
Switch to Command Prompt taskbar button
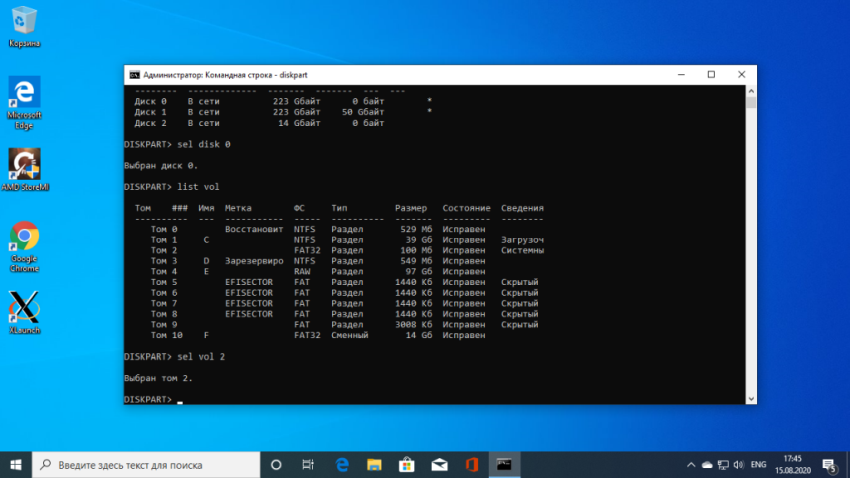click(x=506, y=465)
